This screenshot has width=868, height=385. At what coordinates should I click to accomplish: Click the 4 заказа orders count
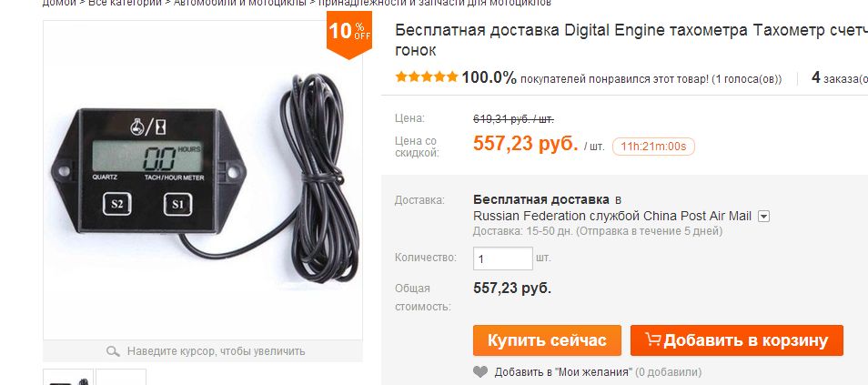tap(839, 78)
